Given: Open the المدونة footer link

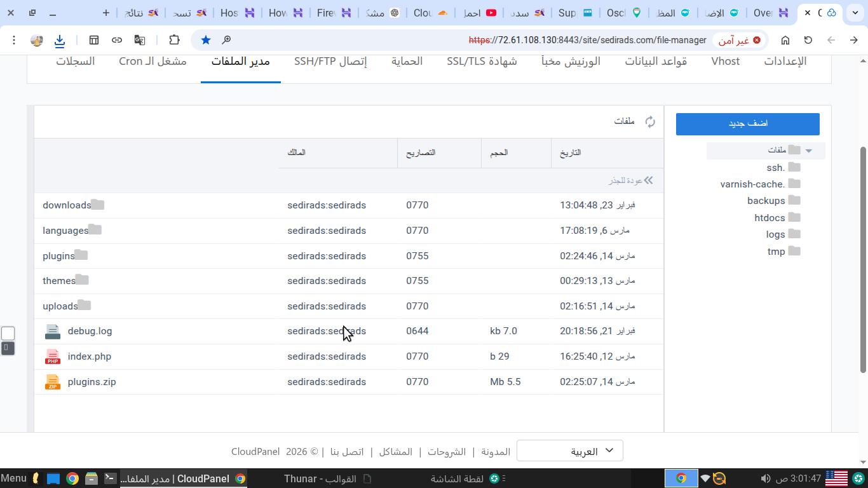Looking at the screenshot, I should tap(496, 452).
